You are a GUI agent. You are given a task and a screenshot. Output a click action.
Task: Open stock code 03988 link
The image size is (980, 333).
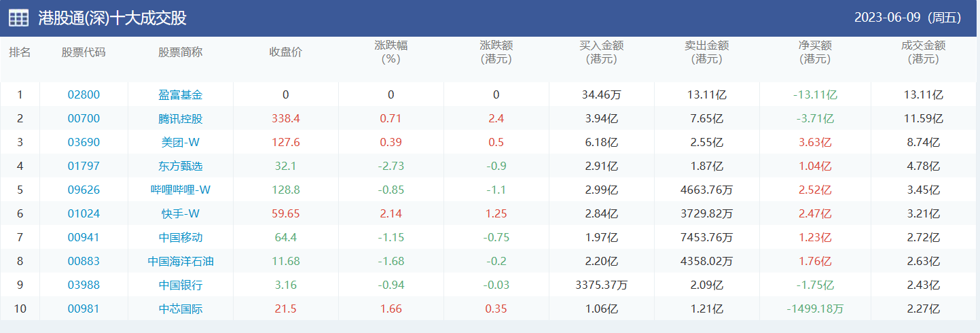tap(84, 285)
